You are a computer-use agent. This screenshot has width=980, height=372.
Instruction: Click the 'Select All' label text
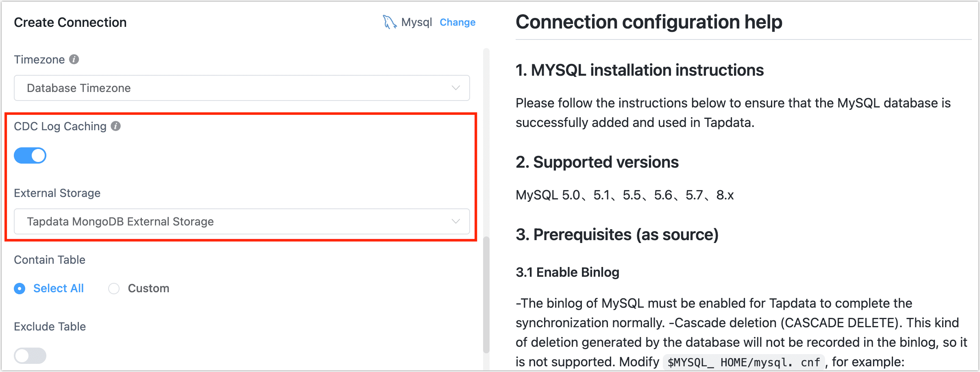tap(59, 289)
